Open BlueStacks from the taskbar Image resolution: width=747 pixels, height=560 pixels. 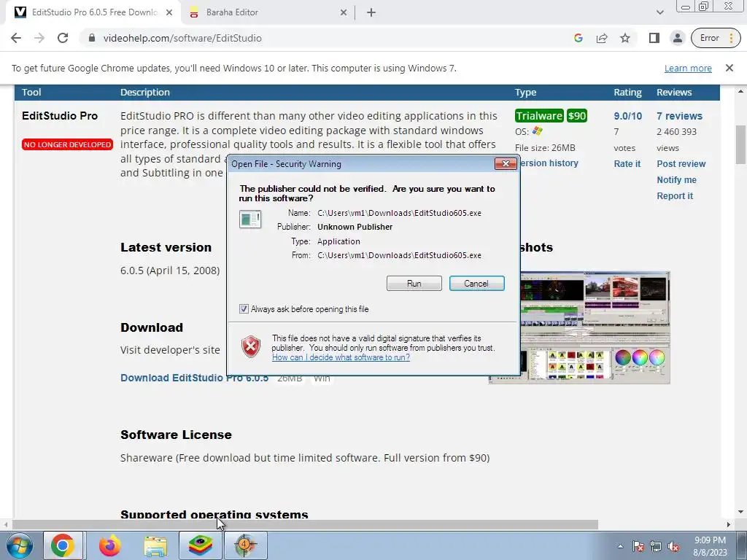click(x=201, y=545)
